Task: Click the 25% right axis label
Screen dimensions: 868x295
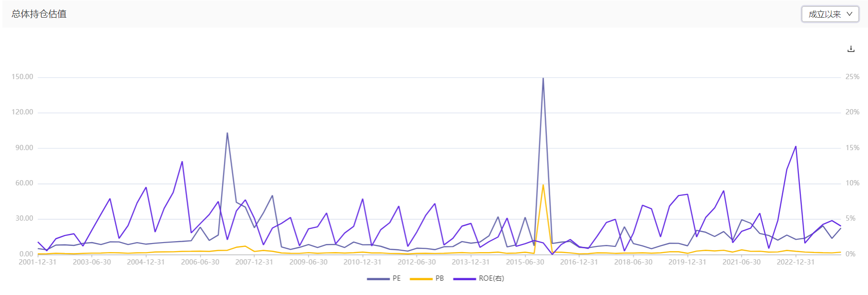Action: point(852,77)
